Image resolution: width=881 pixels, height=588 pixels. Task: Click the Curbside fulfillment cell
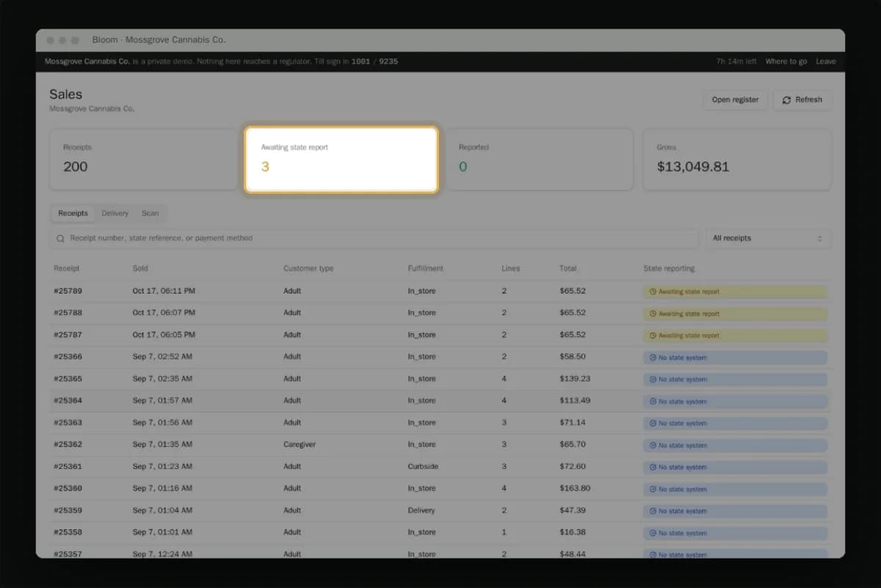[x=424, y=467]
